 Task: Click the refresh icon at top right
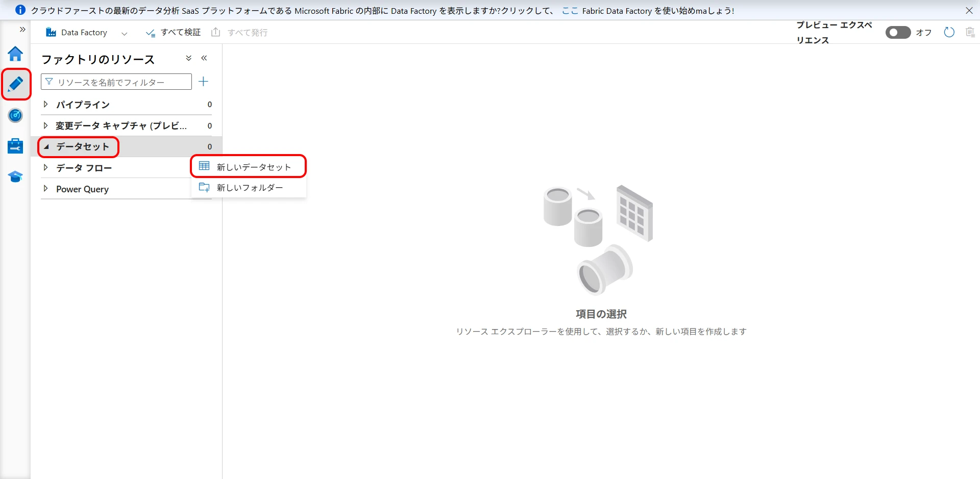click(x=949, y=33)
